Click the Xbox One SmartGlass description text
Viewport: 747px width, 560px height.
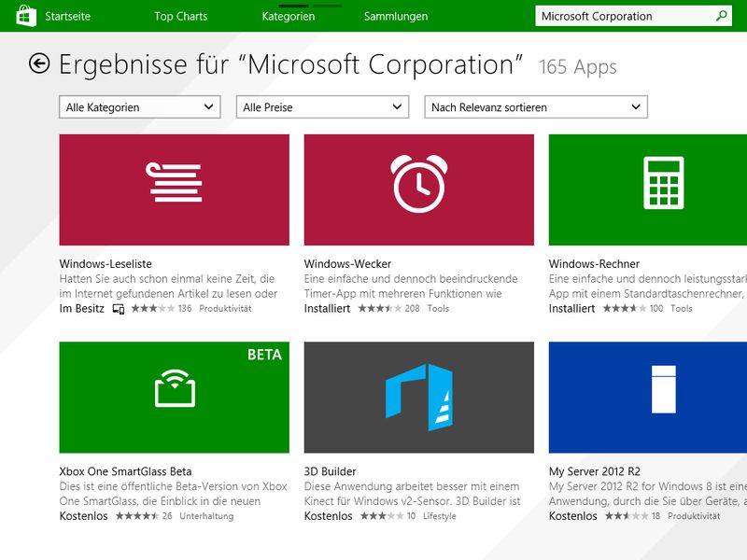[174, 494]
